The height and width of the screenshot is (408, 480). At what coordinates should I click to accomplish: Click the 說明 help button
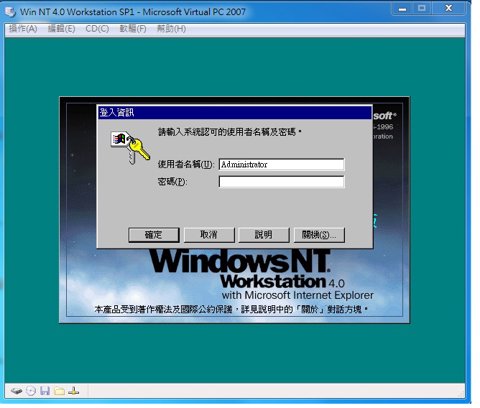[264, 235]
